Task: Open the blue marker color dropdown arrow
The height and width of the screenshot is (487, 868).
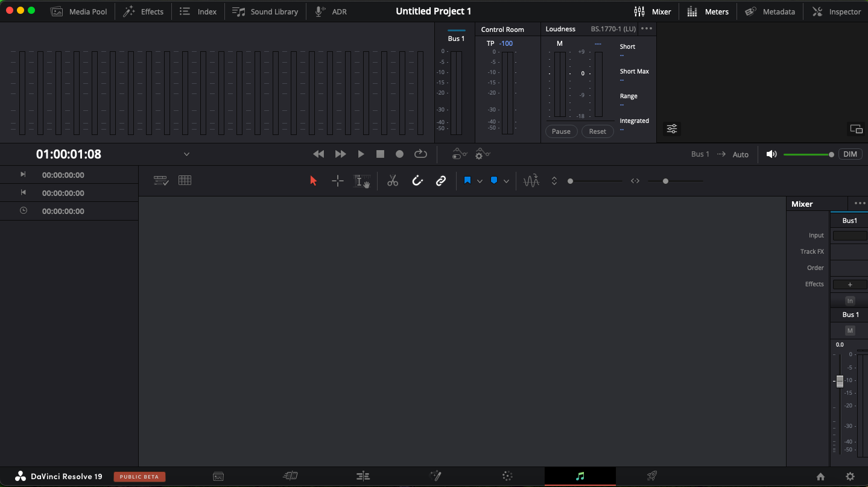Action: [x=506, y=181]
